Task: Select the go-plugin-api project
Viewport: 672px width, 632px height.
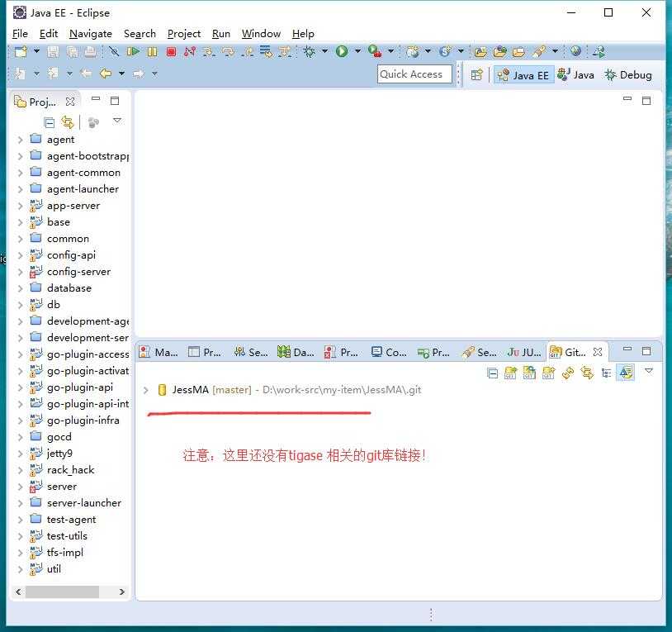Action: point(80,387)
